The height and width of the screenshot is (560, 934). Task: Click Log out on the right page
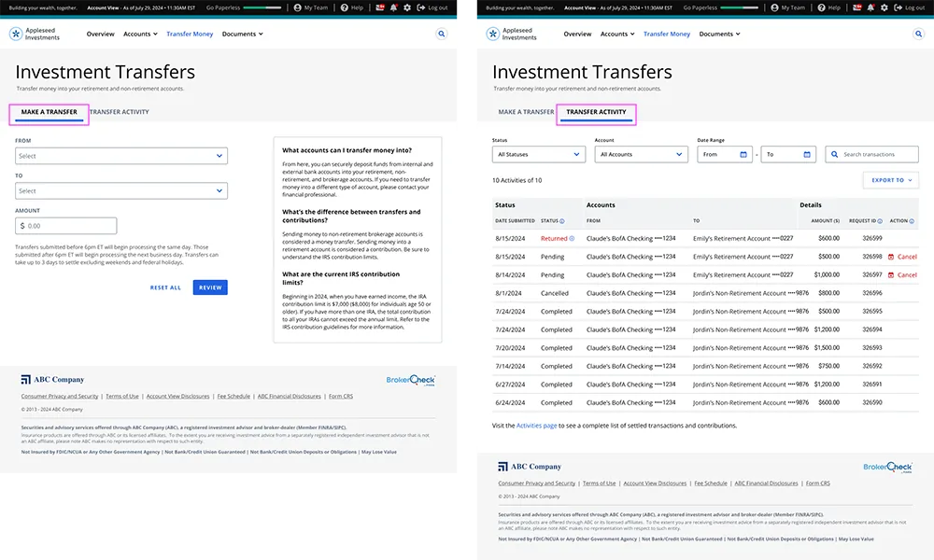point(909,7)
